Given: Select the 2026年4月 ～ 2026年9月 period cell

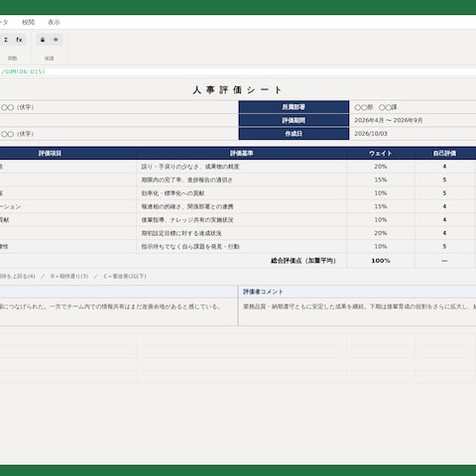Looking at the screenshot, I should [x=413, y=120].
